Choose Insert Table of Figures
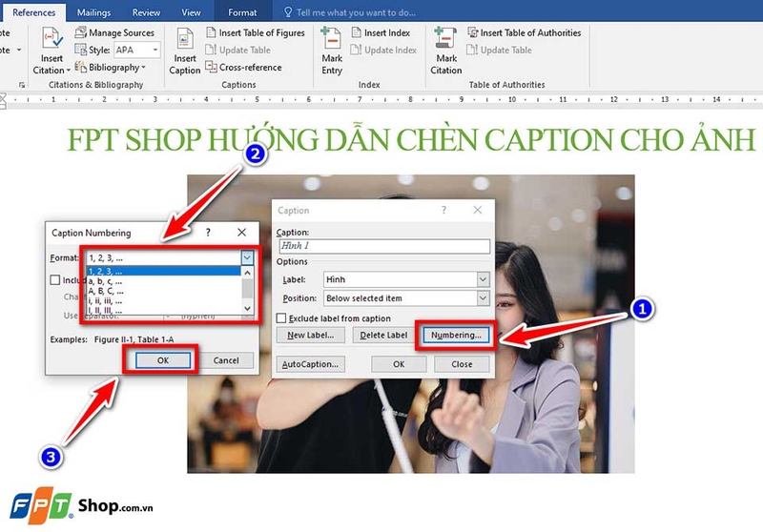Image resolution: width=763 pixels, height=532 pixels. (x=256, y=32)
